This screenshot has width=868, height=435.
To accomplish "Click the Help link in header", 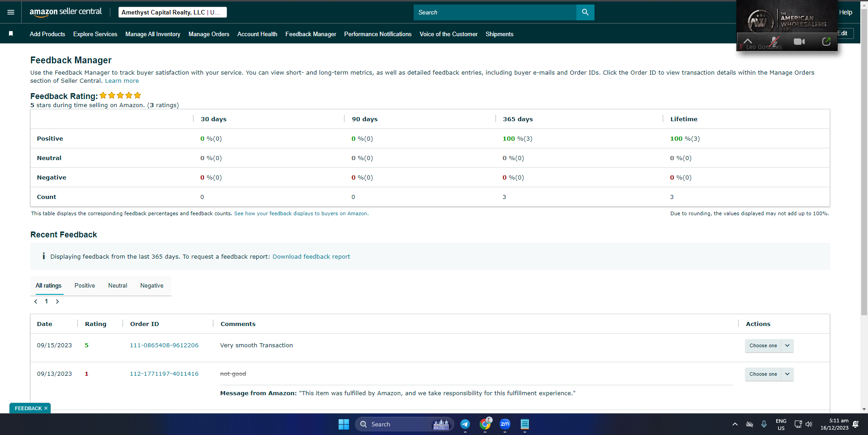I will 846,12.
